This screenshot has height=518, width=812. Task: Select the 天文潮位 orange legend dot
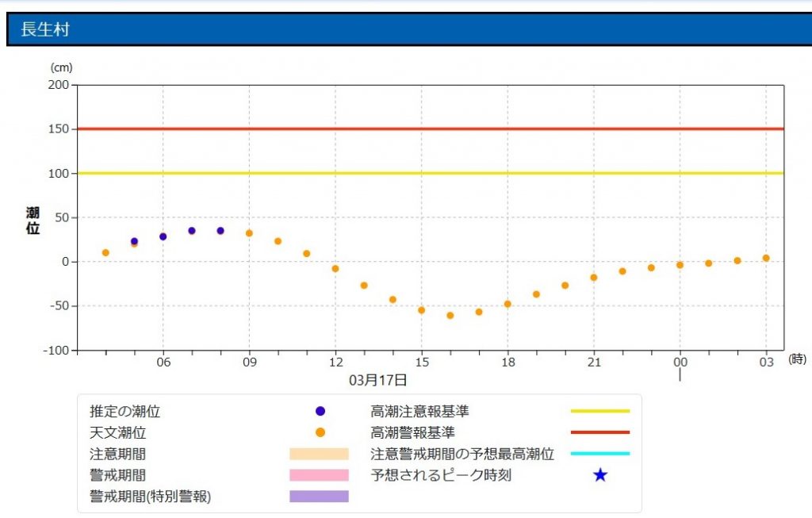[x=320, y=432]
